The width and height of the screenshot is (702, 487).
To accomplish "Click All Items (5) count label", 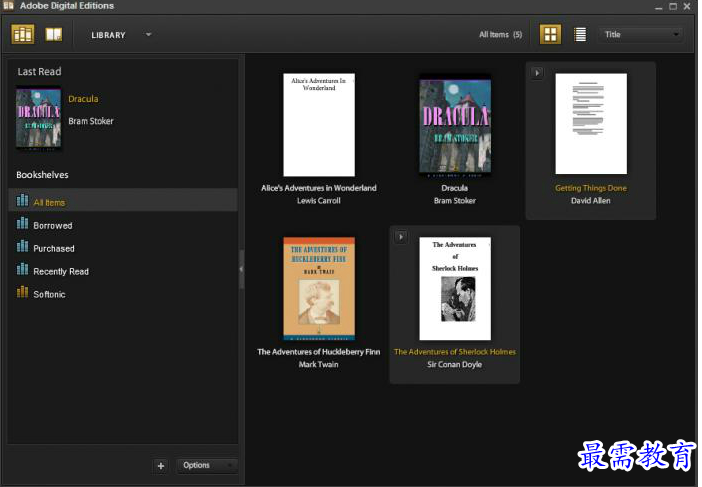I will click(x=501, y=34).
